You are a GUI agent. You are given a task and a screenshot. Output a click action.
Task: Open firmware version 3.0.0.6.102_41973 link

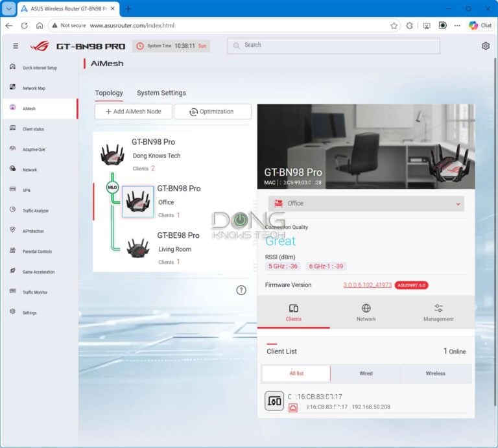pos(367,285)
